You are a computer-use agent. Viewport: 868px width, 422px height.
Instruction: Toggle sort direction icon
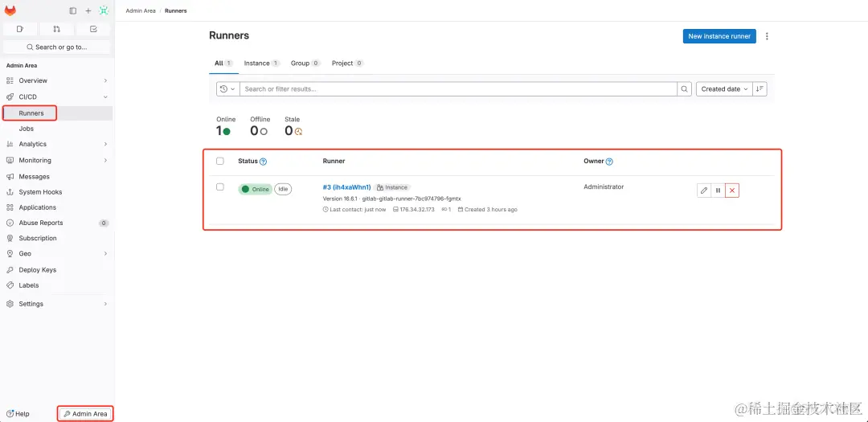click(x=760, y=89)
